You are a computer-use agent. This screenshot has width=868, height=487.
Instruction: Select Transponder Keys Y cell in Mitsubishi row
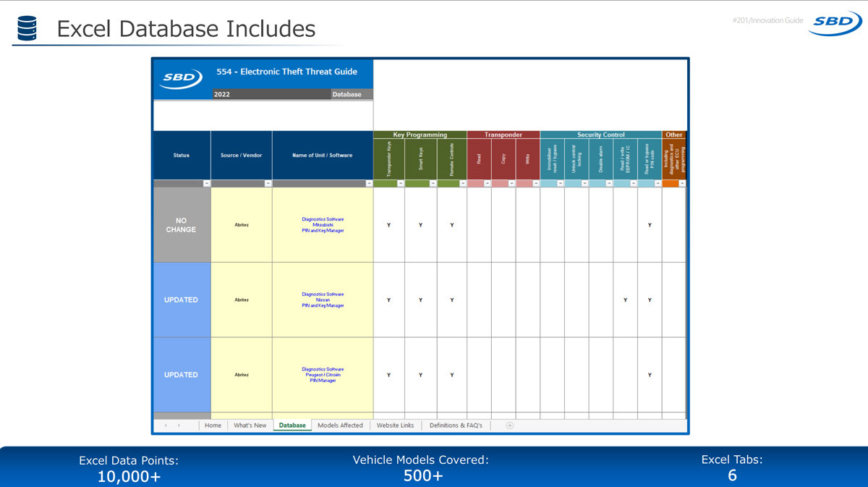pyautogui.click(x=389, y=225)
